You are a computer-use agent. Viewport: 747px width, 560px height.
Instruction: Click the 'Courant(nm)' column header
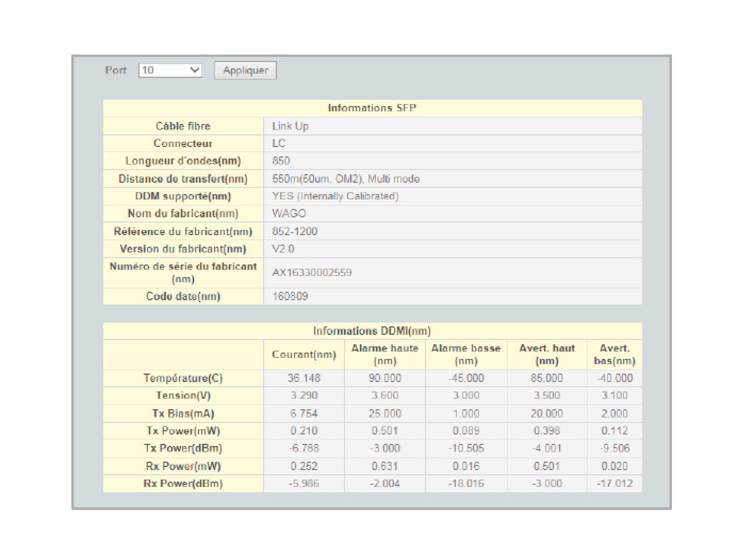[x=304, y=355]
